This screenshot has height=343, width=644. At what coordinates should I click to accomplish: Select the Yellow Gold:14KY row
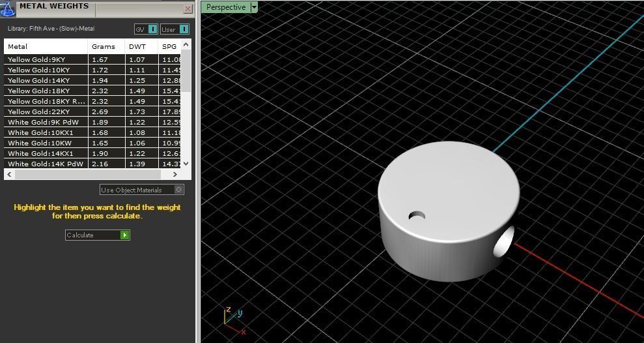(x=92, y=80)
